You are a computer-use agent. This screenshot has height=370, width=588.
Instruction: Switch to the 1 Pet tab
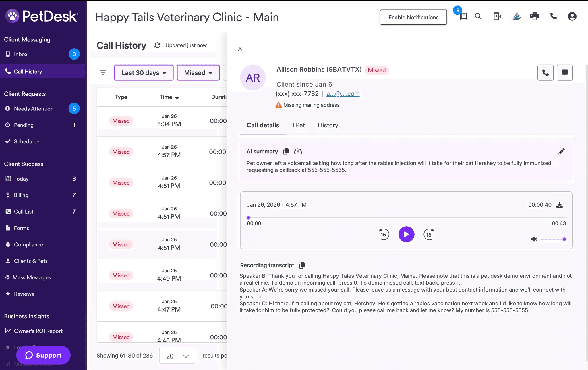pos(298,125)
